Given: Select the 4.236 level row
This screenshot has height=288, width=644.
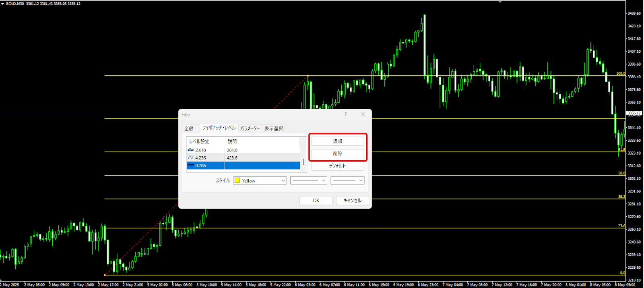Looking at the screenshot, I should 243,157.
